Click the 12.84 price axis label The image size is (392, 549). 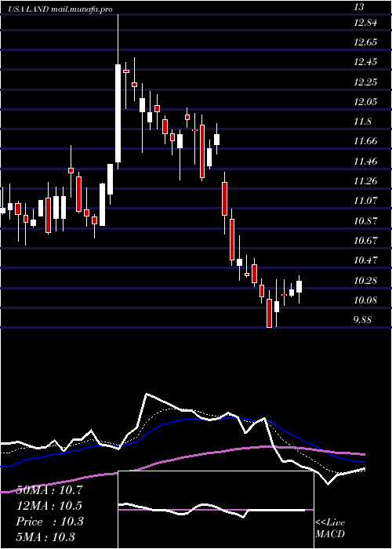point(365,23)
